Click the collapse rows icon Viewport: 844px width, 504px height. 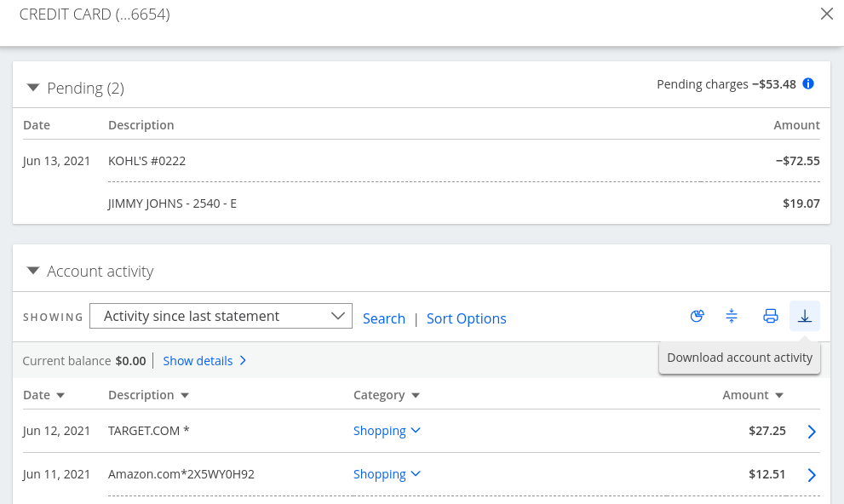(x=732, y=317)
